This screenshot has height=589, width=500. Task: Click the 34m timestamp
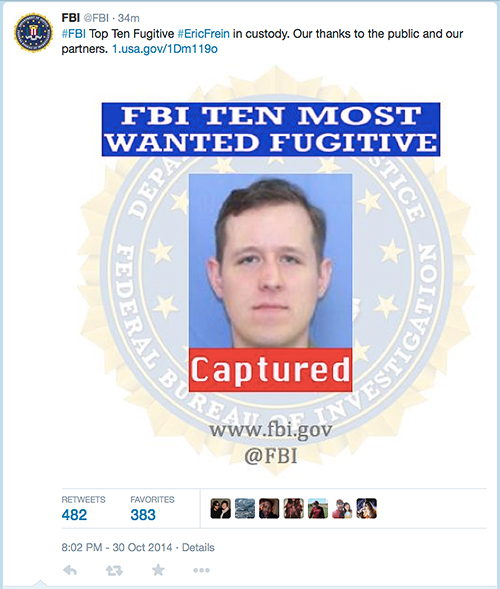coord(128,18)
